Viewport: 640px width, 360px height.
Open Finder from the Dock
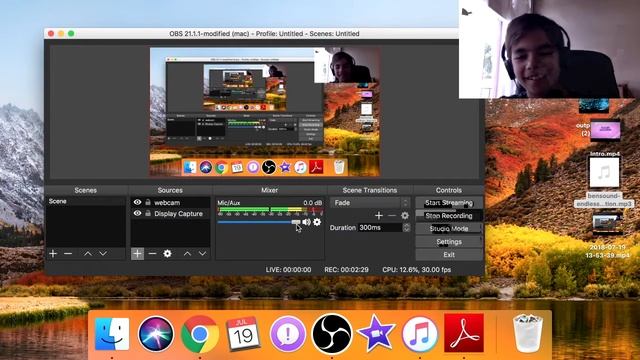click(112, 334)
